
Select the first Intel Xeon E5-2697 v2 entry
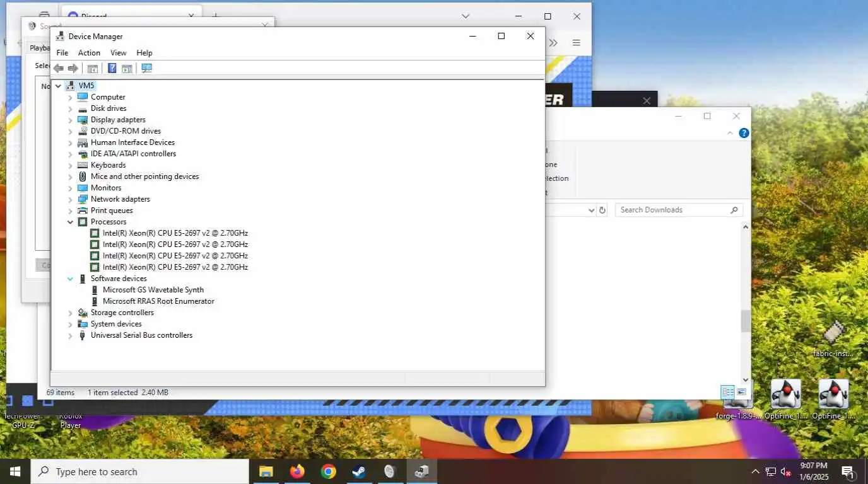pyautogui.click(x=175, y=233)
